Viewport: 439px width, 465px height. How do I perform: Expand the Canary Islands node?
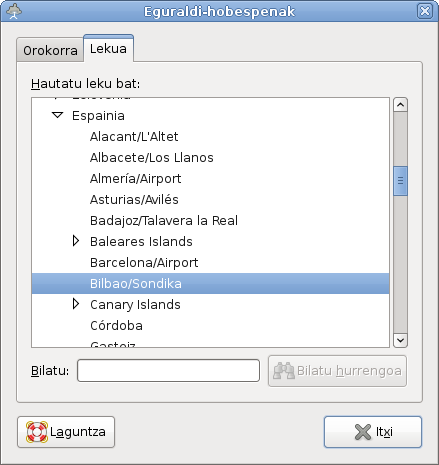click(76, 304)
